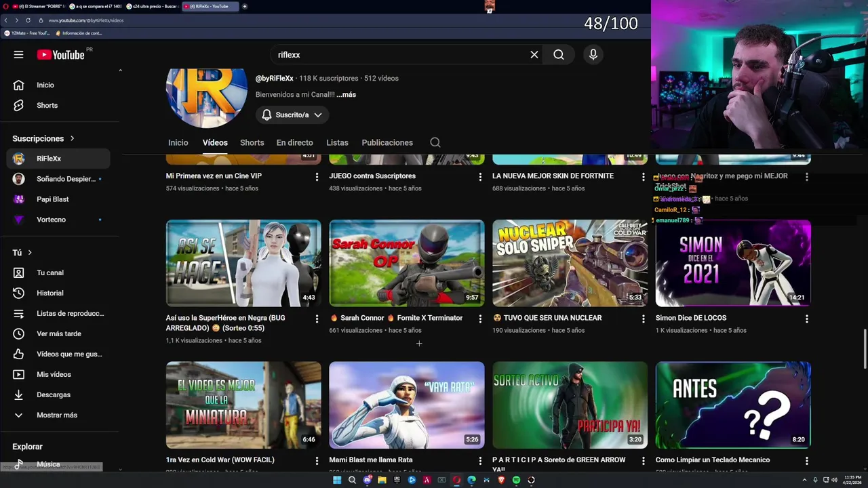868x488 pixels.
Task: Open options for 1ra Vez en Cold War
Action: pos(317,461)
